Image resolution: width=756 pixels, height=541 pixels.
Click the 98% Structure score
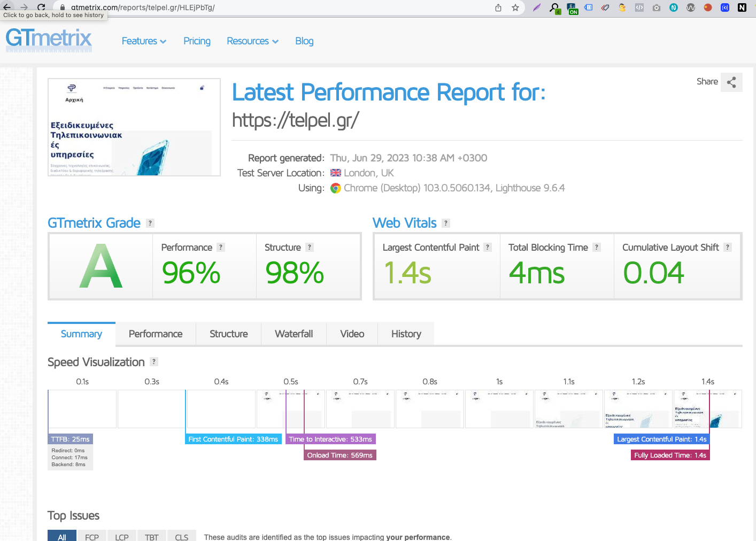[x=295, y=273]
